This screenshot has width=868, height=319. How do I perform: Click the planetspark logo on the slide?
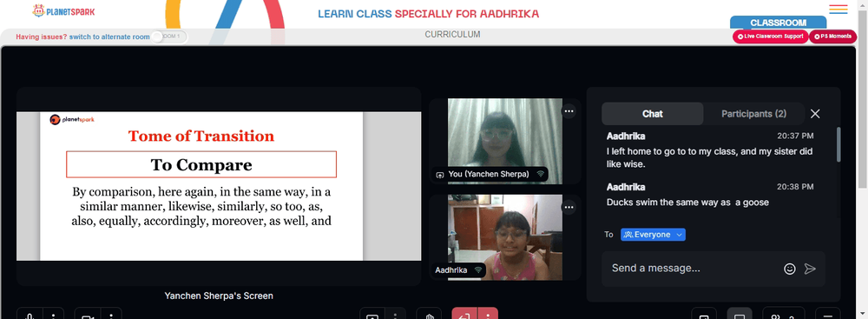[x=72, y=119]
